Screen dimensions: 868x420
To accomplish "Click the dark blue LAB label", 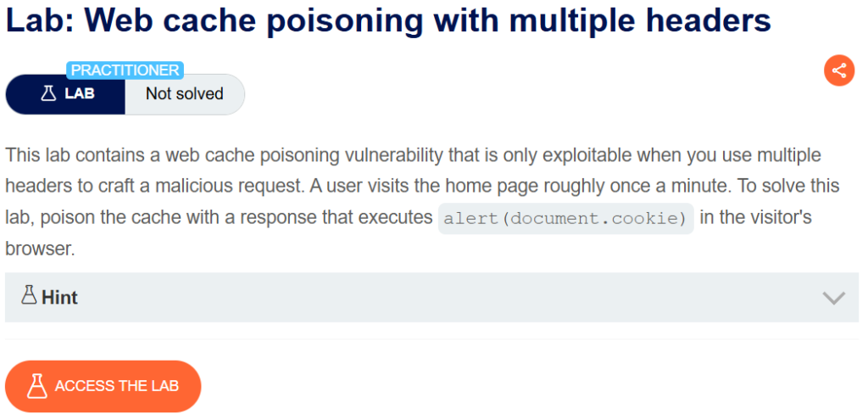I will tap(80, 94).
